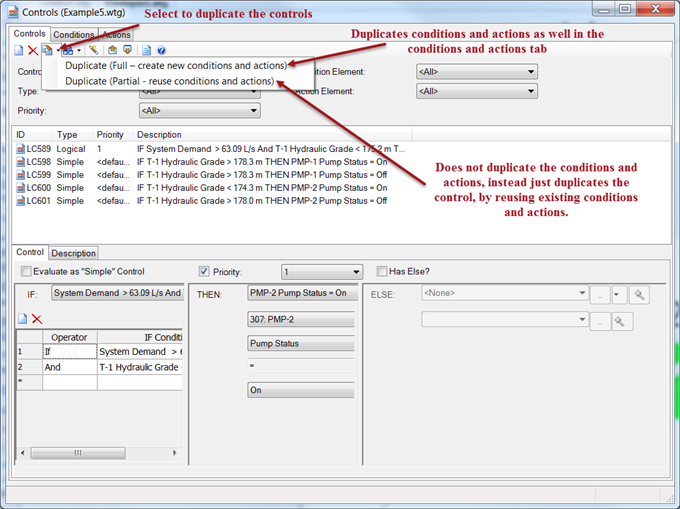Screen dimensions: 680x509
Task: Click the System Demand condition cell in row 1
Action: click(x=140, y=351)
